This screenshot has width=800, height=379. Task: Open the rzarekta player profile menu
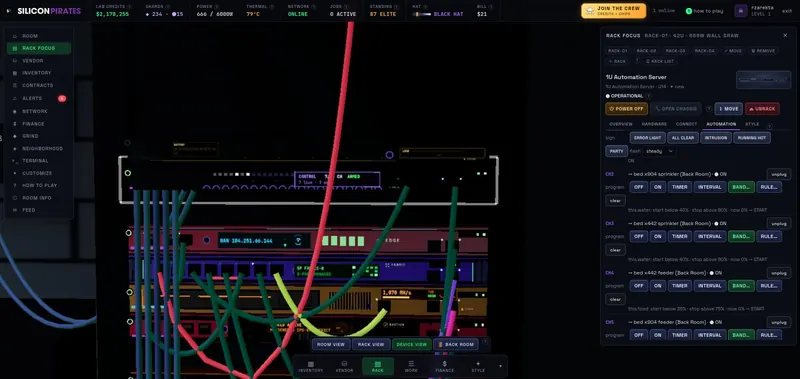pyautogui.click(x=755, y=11)
